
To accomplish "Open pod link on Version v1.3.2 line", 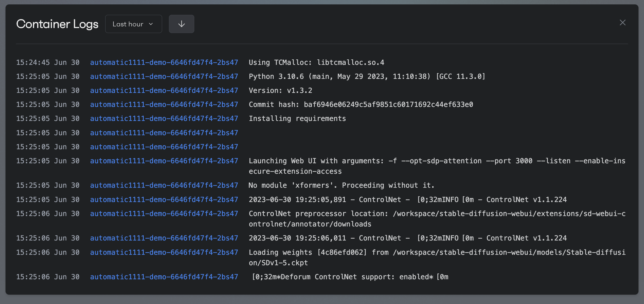I will [x=164, y=91].
